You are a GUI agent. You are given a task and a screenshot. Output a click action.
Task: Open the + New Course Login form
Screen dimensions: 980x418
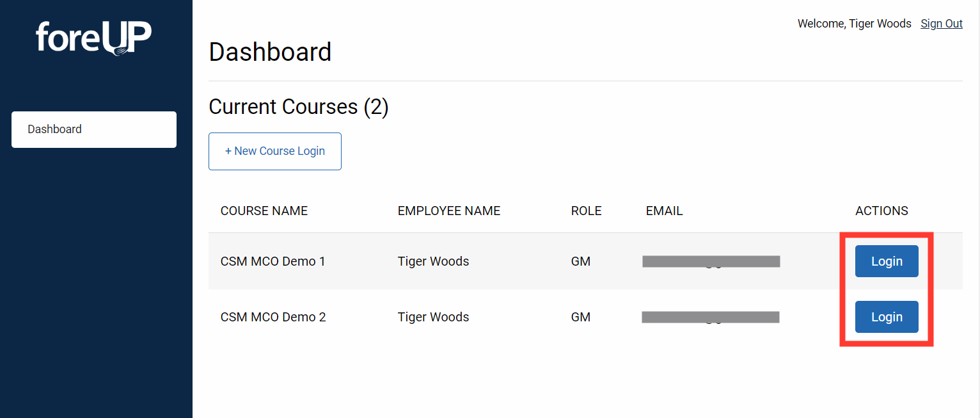tap(274, 151)
